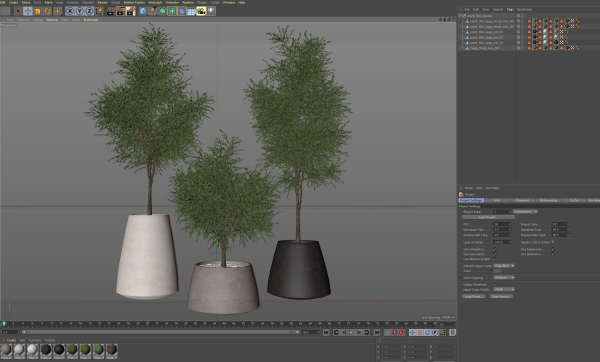Expand Input Color Profile disclosure arrow
600x362 pixels.
coord(460,290)
